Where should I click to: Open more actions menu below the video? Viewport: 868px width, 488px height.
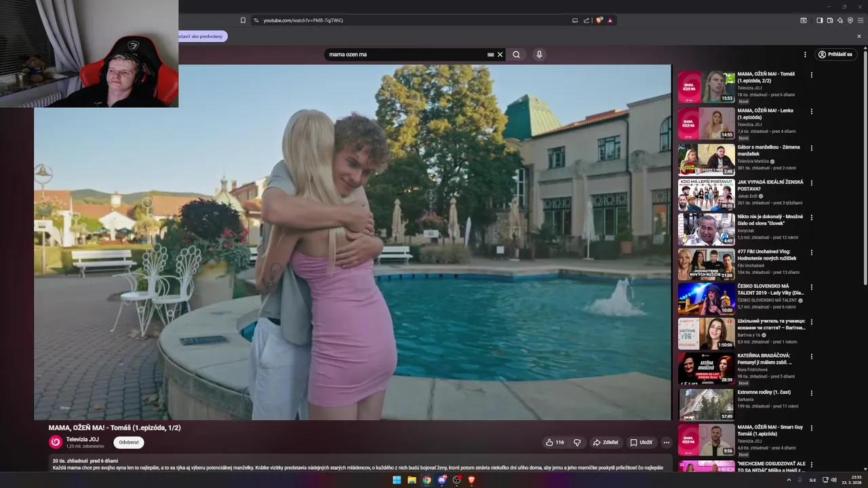click(666, 442)
